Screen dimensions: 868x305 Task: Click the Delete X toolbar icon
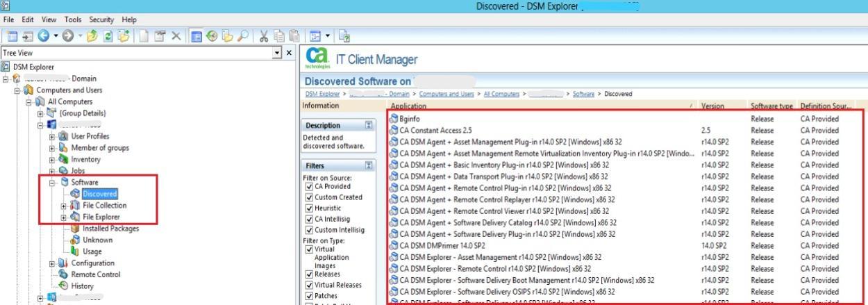click(x=176, y=35)
